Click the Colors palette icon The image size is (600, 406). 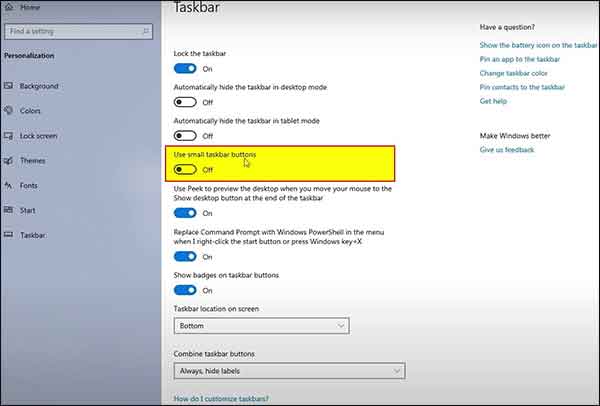(8, 111)
